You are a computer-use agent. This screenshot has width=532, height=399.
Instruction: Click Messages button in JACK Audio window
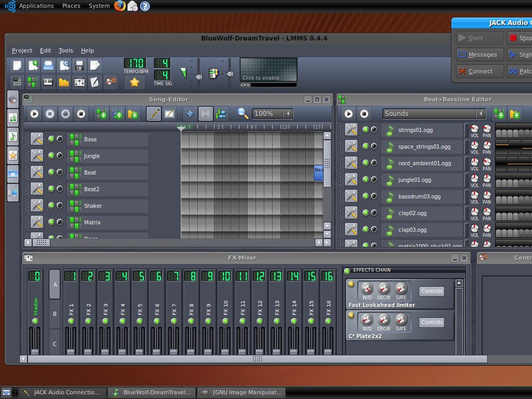click(x=478, y=55)
